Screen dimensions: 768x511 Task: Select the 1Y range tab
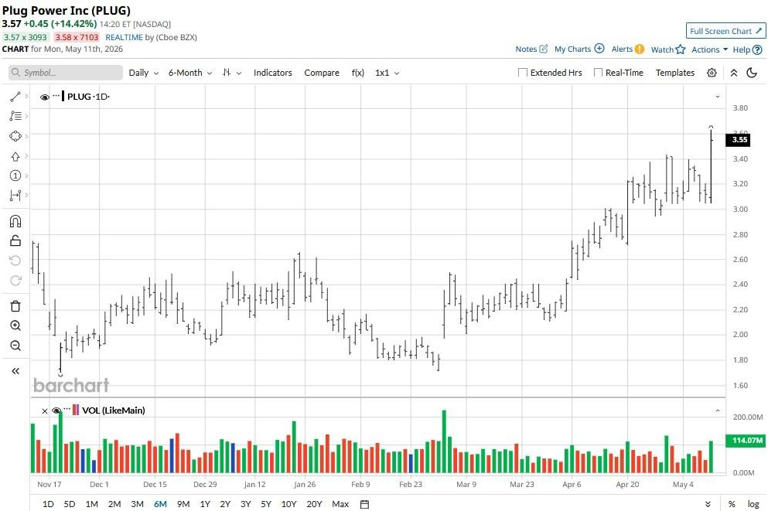[x=205, y=504]
